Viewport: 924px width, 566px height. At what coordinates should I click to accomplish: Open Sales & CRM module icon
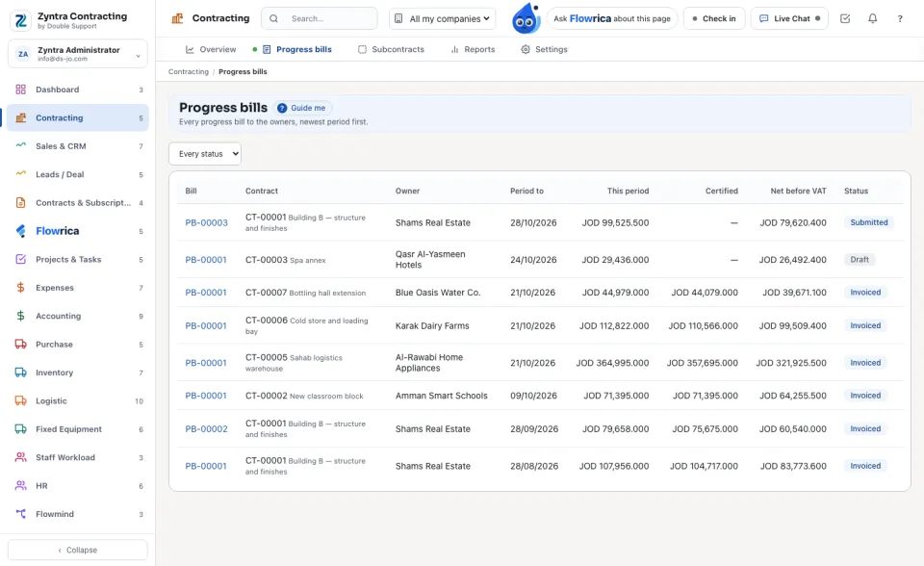pyautogui.click(x=20, y=146)
